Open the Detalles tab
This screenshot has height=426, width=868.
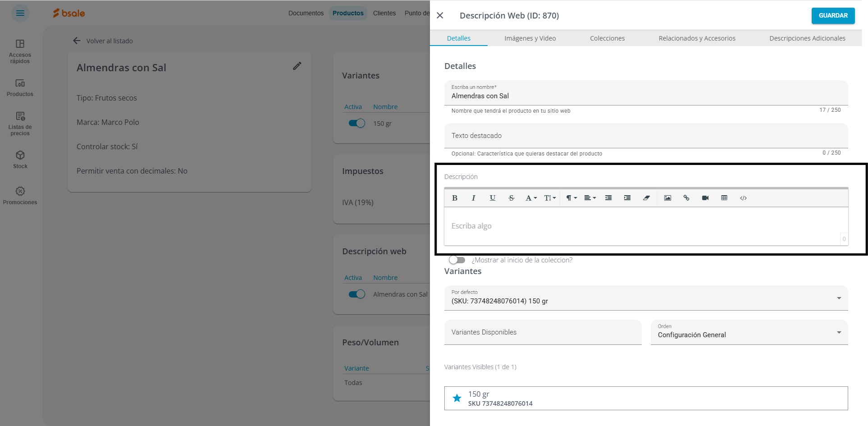pyautogui.click(x=458, y=38)
